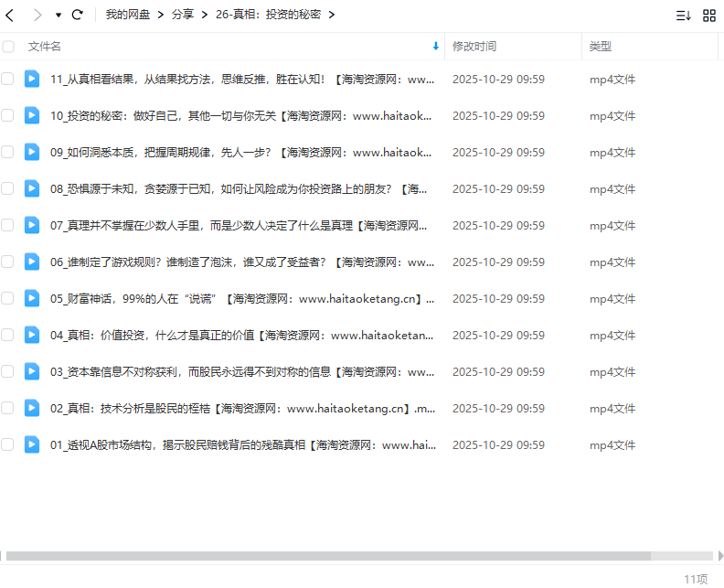Sort files by 修改时间 column header
724x588 pixels.
[x=474, y=46]
